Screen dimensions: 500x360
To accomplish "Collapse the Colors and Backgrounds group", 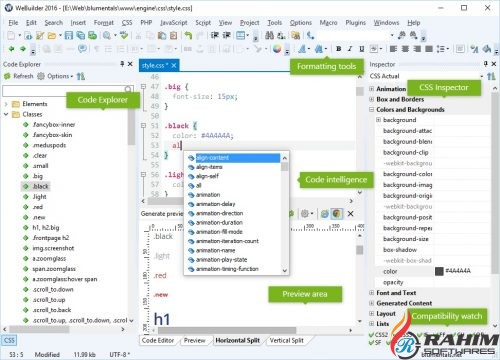I will coord(371,109).
